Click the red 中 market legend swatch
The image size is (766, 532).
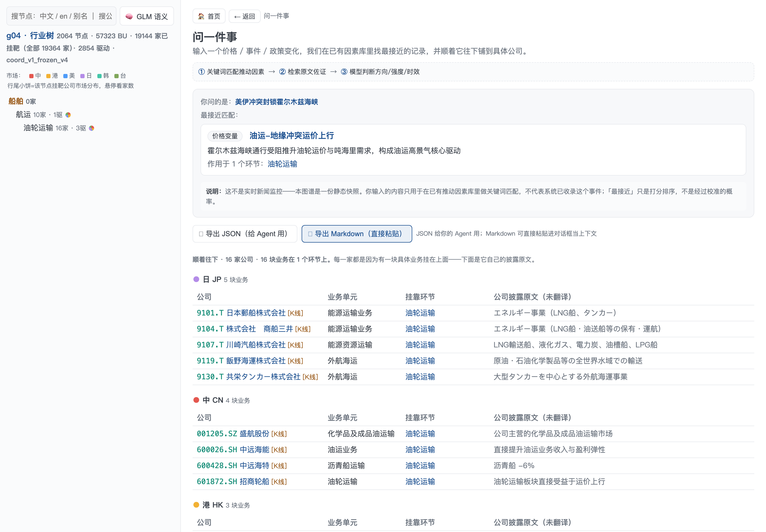31,76
